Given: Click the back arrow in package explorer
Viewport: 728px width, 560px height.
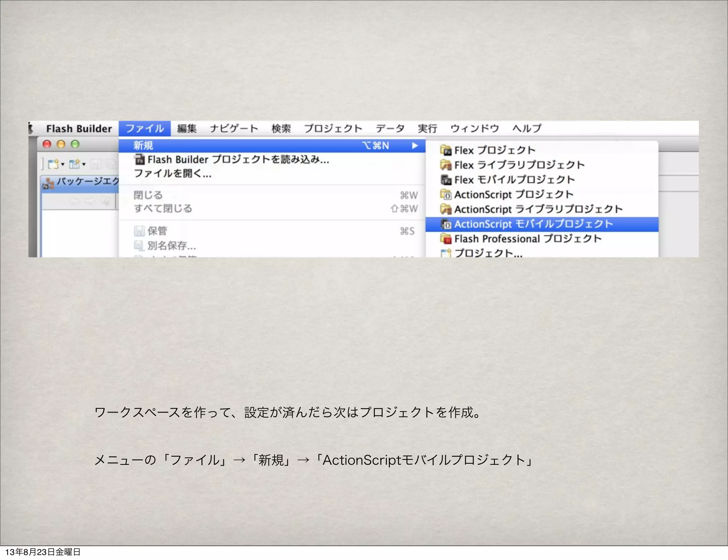Looking at the screenshot, I should pos(74,201).
